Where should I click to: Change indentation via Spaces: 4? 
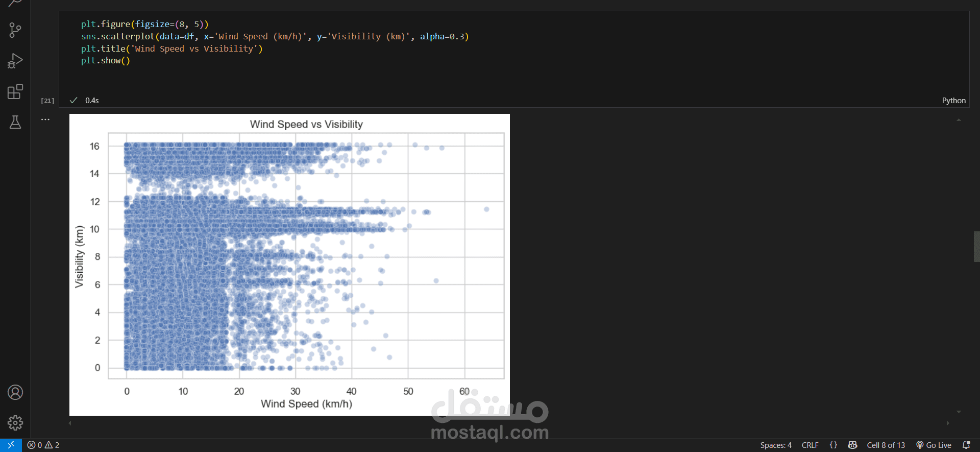776,445
